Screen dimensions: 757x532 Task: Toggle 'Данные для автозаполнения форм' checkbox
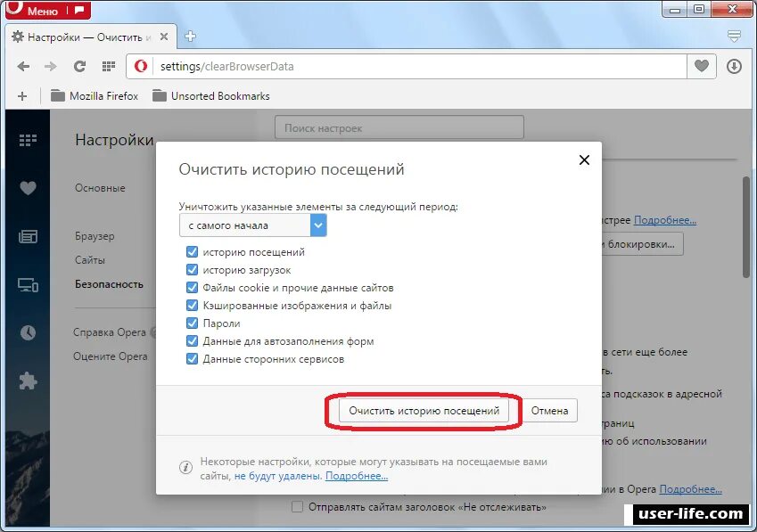pos(192,341)
